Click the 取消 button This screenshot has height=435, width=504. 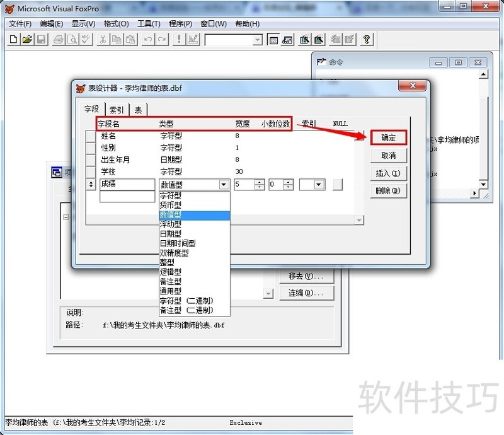tap(388, 156)
